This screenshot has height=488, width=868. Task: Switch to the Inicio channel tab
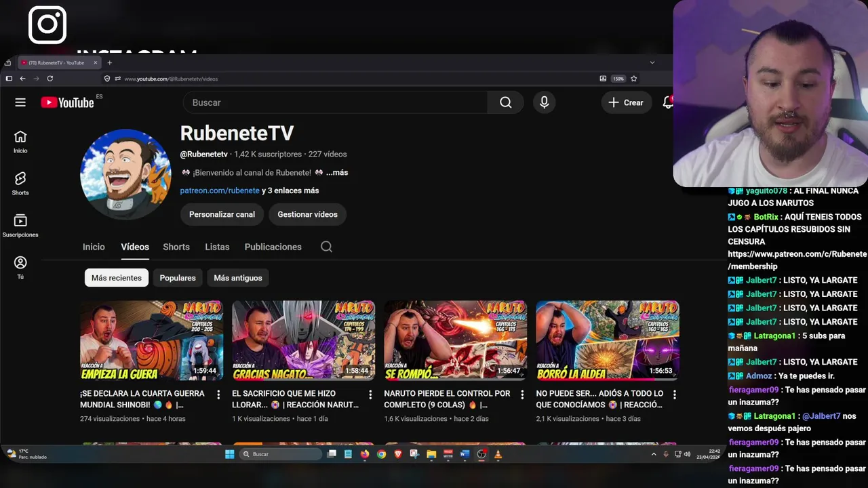pyautogui.click(x=94, y=247)
